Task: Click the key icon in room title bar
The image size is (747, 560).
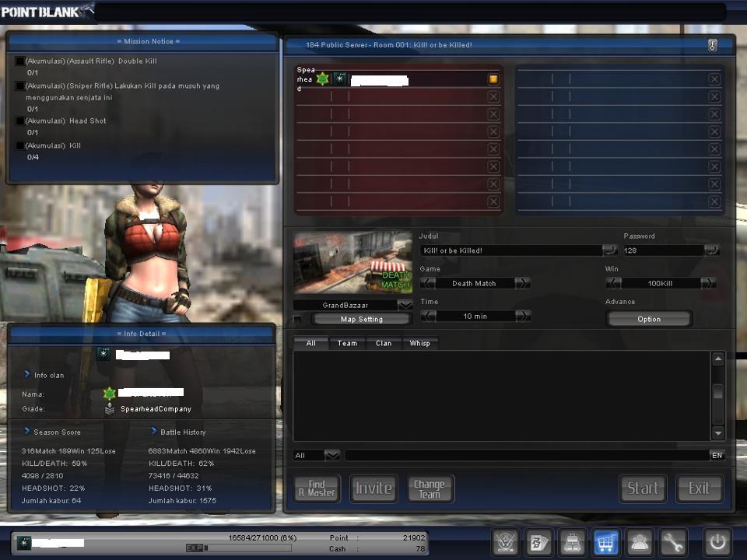Action: 712,45
